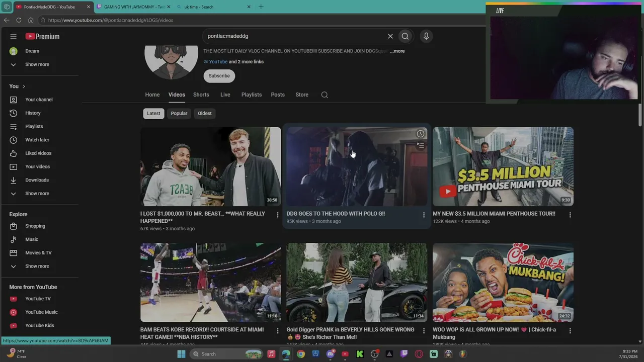
Task: Open options for Mr. Beast video
Action: click(x=277, y=215)
